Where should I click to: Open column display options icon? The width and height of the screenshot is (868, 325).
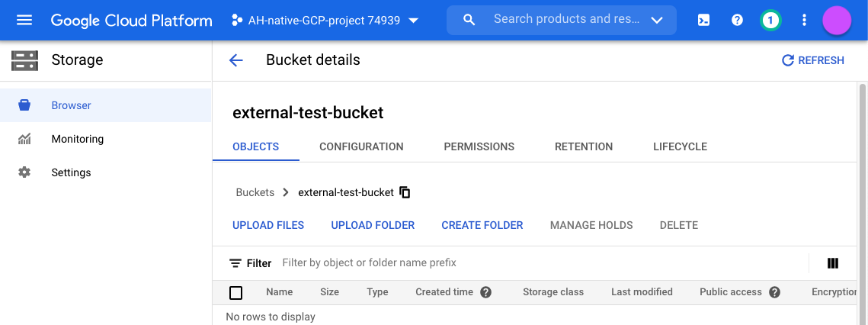833,263
